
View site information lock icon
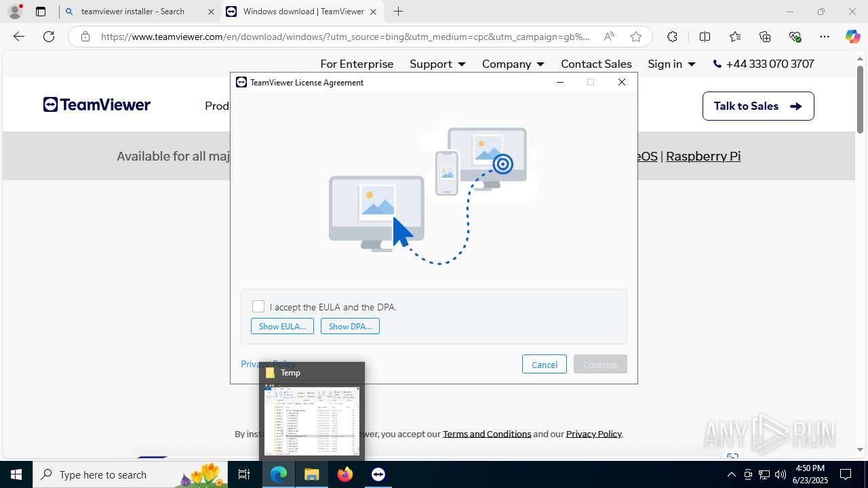85,37
